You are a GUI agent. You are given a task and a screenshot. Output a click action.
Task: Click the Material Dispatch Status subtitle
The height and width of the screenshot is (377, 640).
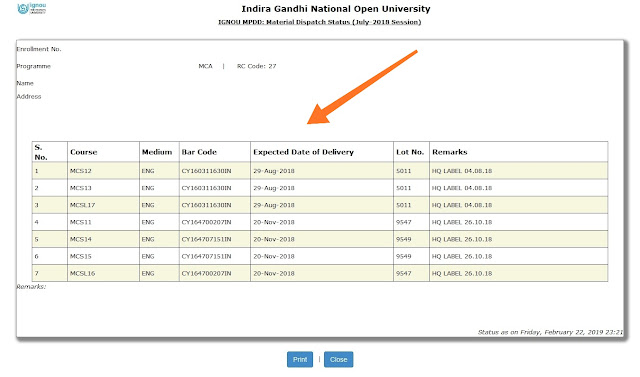320,22
